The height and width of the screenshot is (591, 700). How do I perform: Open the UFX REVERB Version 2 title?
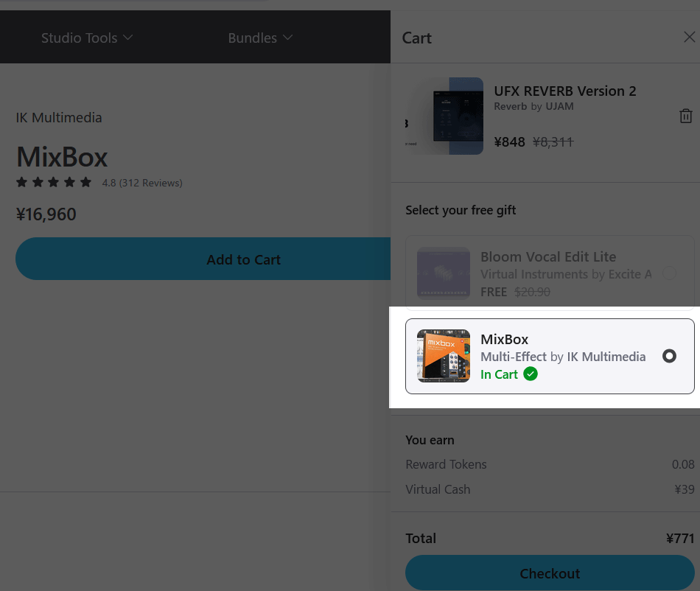pyautogui.click(x=564, y=91)
